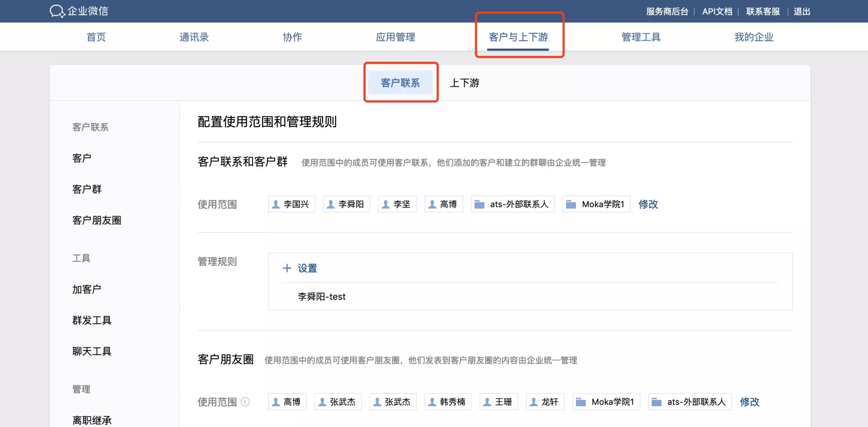The height and width of the screenshot is (427, 868).
Task: Select 客户群 in the left sidebar
Action: [x=87, y=189]
